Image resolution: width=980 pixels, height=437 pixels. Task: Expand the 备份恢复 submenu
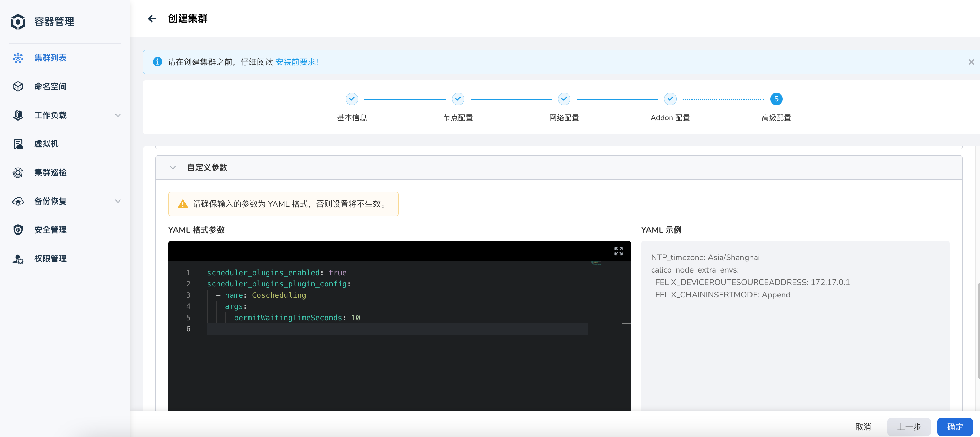tap(118, 201)
